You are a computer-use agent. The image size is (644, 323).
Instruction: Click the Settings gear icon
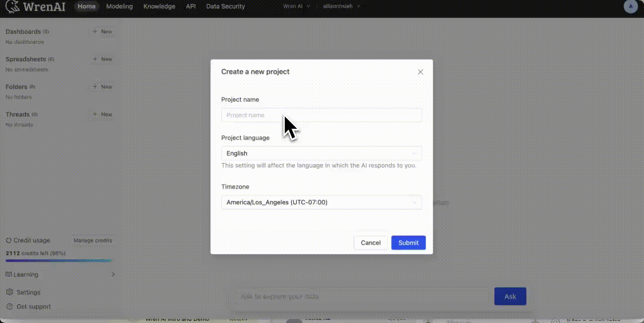tap(9, 292)
